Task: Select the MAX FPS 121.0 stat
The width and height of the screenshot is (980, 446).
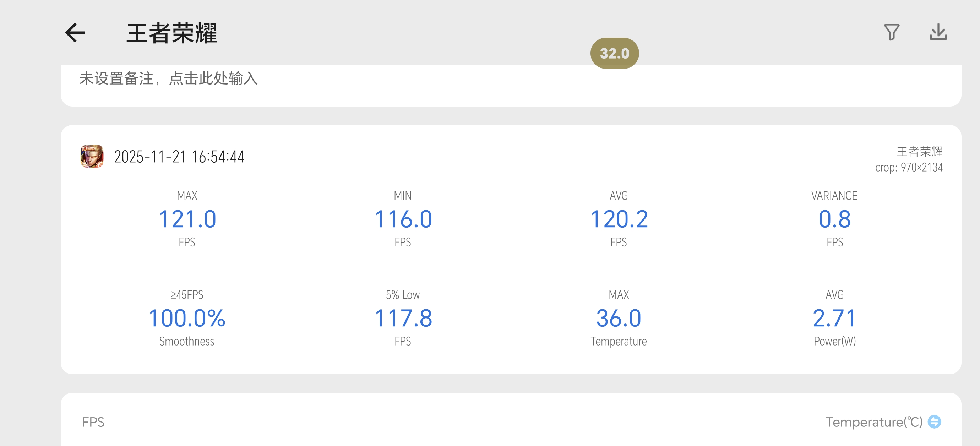Action: 187,219
